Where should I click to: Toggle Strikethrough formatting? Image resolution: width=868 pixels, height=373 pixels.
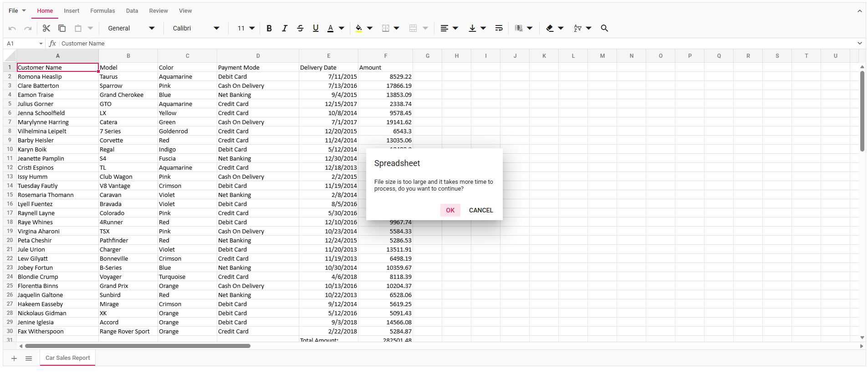click(300, 28)
